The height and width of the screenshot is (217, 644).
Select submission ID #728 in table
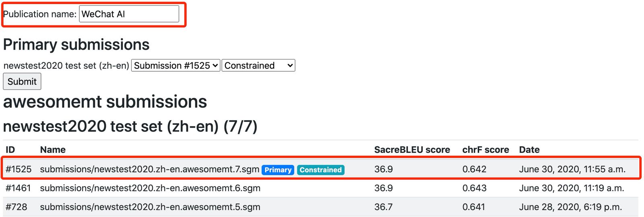coord(17,207)
